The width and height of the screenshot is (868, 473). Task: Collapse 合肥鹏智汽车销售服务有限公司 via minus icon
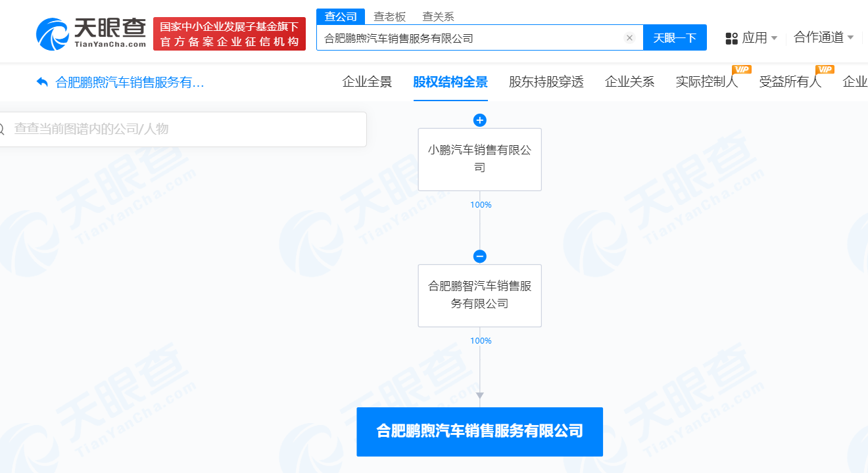(x=479, y=256)
